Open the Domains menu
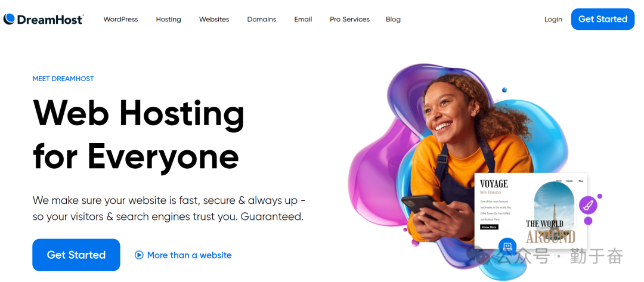This screenshot has height=282, width=644. pyautogui.click(x=262, y=19)
